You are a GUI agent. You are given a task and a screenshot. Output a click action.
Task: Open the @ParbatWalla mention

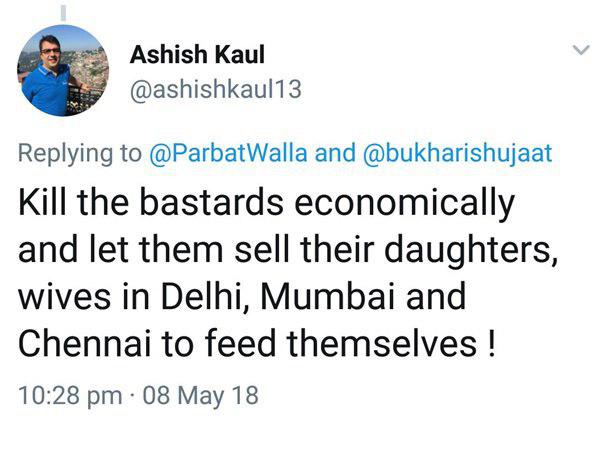pos(228,154)
